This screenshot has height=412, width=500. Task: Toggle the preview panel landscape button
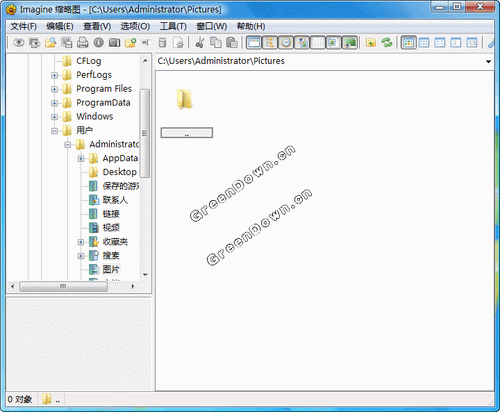click(x=349, y=43)
